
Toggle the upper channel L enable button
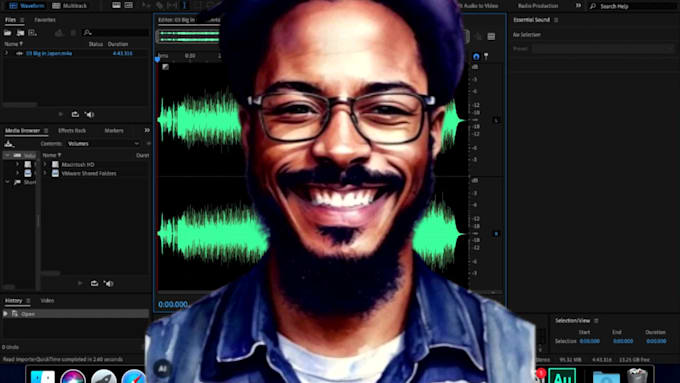click(x=496, y=120)
